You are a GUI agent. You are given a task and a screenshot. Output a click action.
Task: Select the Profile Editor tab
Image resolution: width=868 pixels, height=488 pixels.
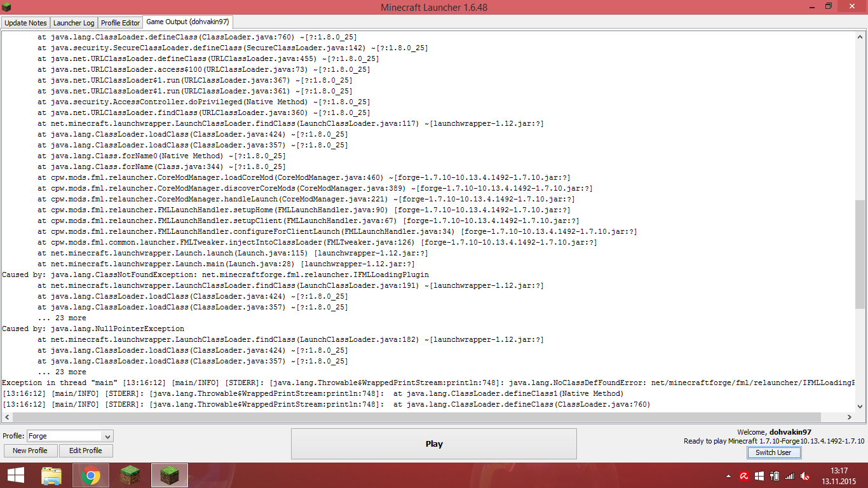click(x=120, y=23)
